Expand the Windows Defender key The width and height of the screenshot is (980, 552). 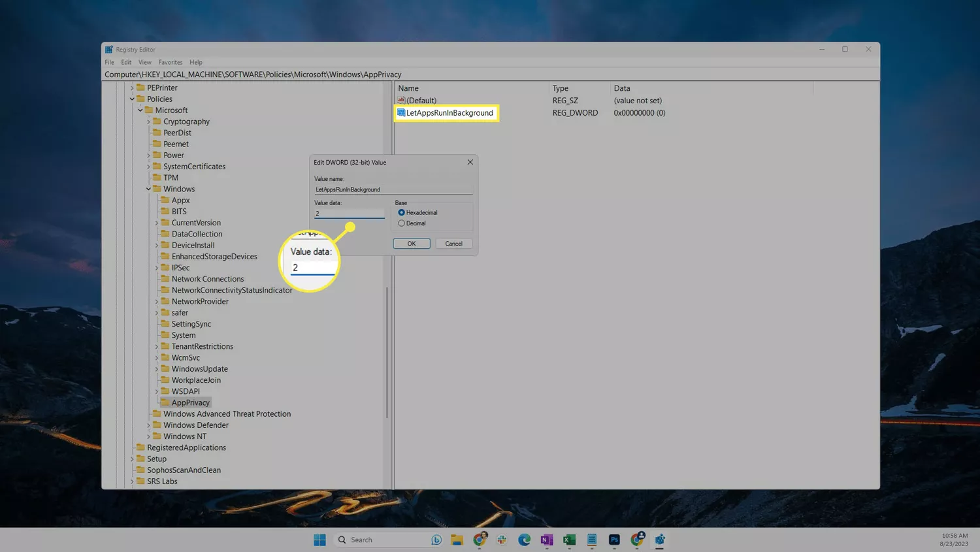coord(148,425)
